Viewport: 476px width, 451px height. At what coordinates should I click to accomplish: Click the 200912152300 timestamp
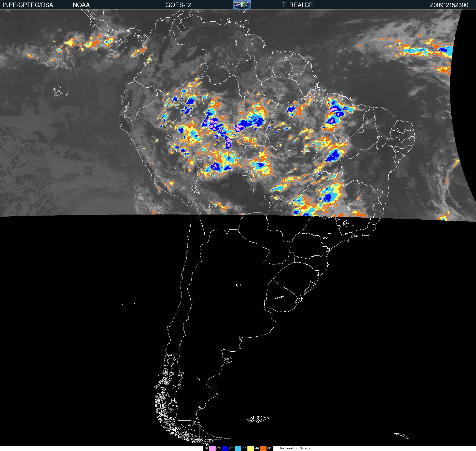pyautogui.click(x=449, y=5)
